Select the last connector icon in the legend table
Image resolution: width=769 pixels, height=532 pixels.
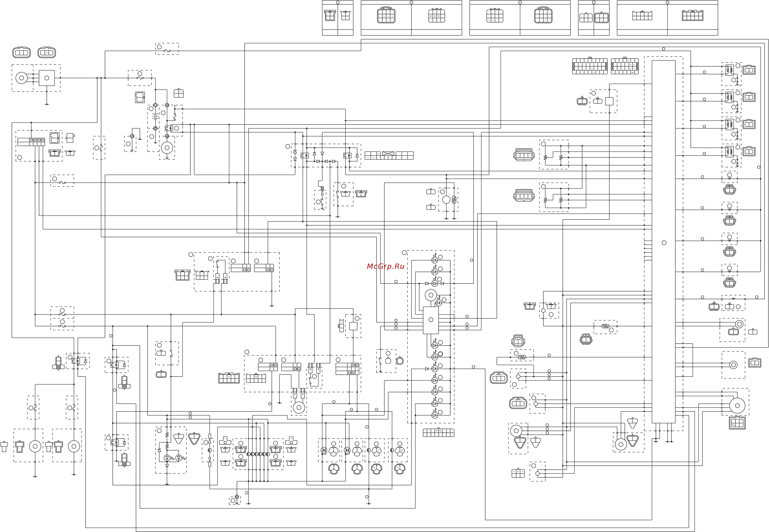coord(693,15)
